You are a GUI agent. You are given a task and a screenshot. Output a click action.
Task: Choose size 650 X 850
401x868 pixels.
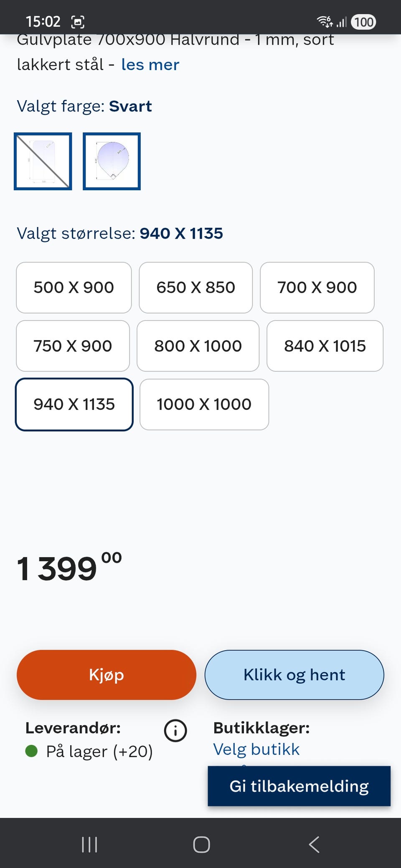(x=195, y=288)
